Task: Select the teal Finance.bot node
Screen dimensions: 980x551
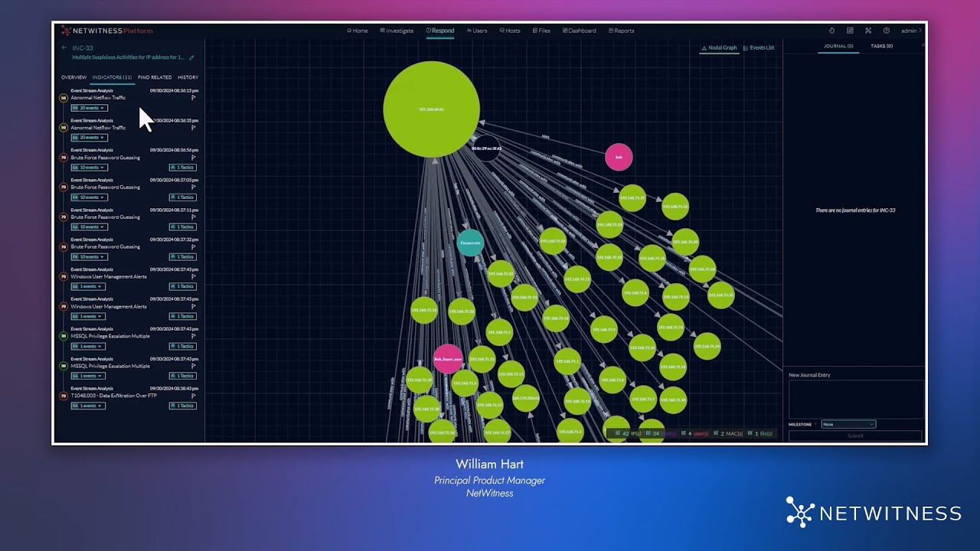Action: 470,243
